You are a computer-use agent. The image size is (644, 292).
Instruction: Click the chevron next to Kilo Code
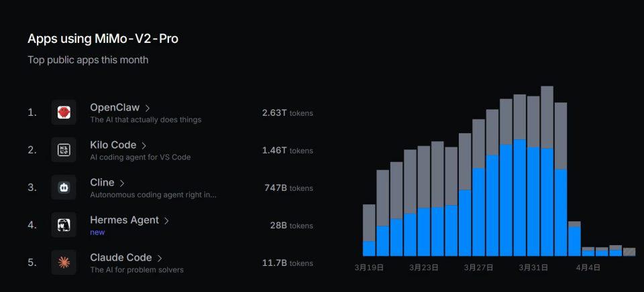click(144, 145)
